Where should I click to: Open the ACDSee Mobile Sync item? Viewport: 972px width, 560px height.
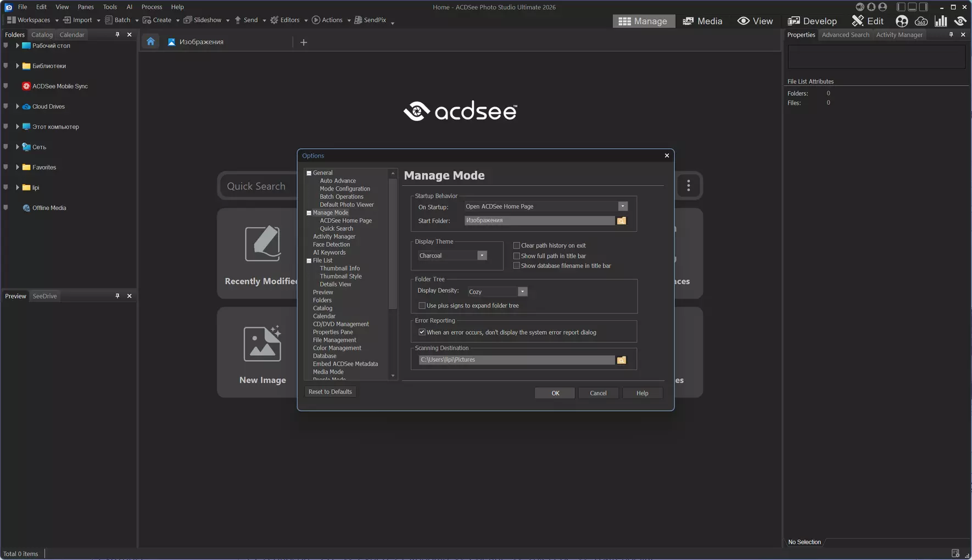point(59,86)
